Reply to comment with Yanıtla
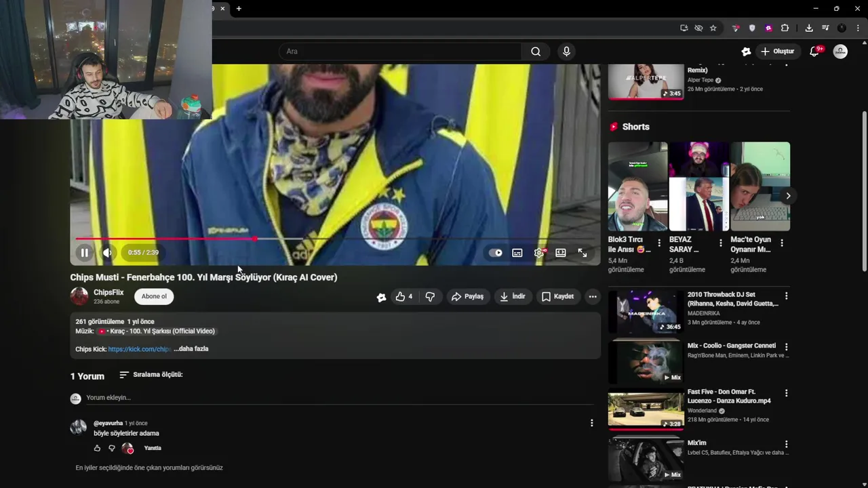Screen dimensions: 868x488 click(153, 448)
